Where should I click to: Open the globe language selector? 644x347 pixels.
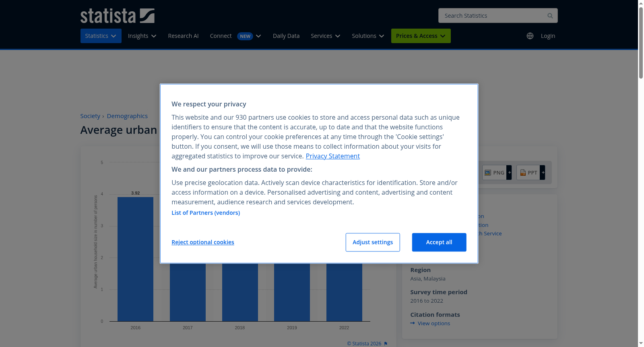point(530,36)
